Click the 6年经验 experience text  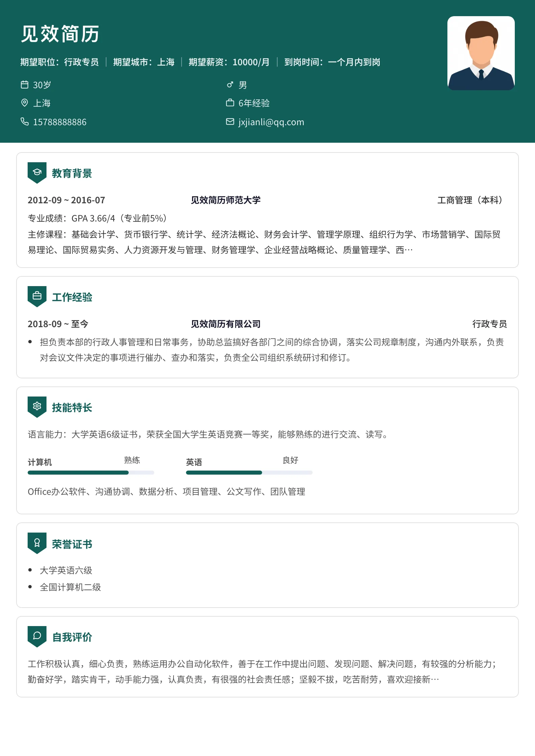coord(254,103)
